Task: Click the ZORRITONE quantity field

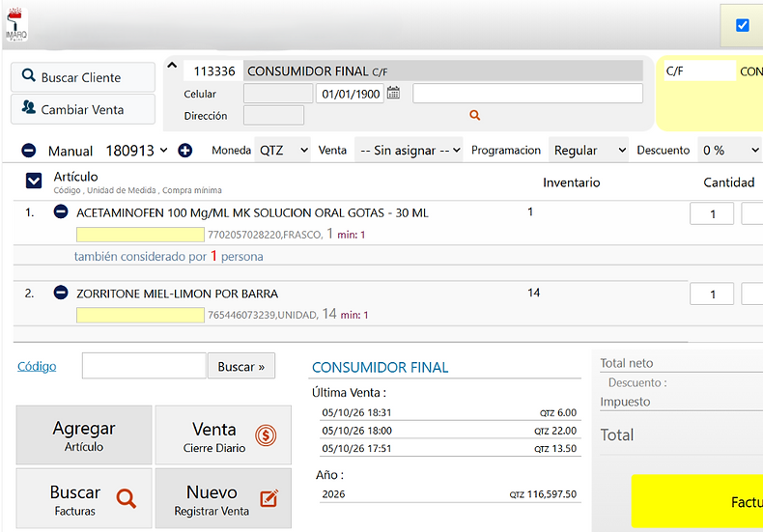Action: pos(712,294)
